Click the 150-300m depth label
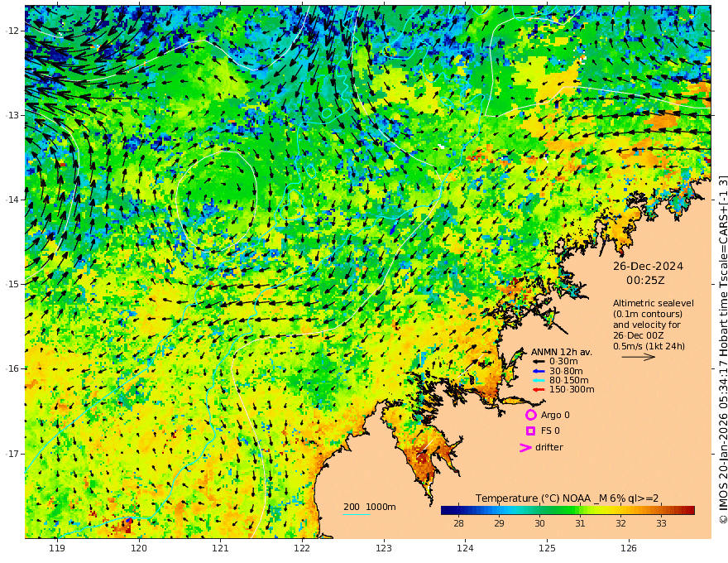This screenshot has height=563, width=728. [572, 390]
